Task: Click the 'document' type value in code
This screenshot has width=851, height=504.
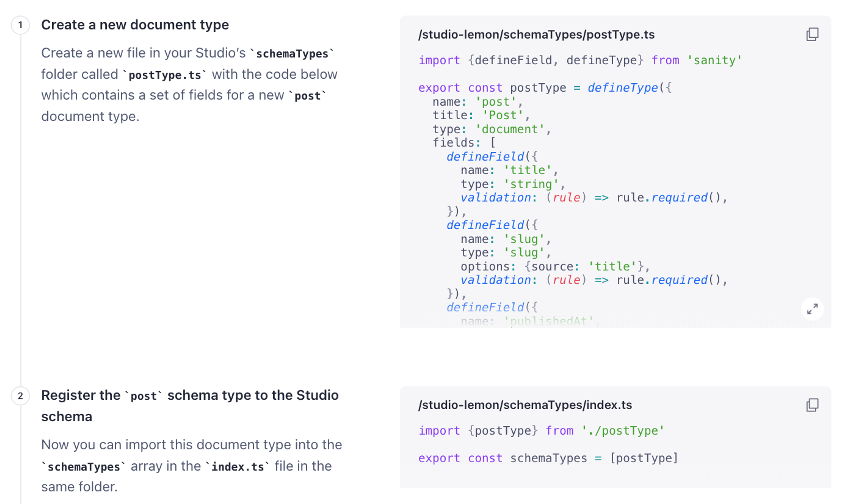Action: (x=509, y=129)
